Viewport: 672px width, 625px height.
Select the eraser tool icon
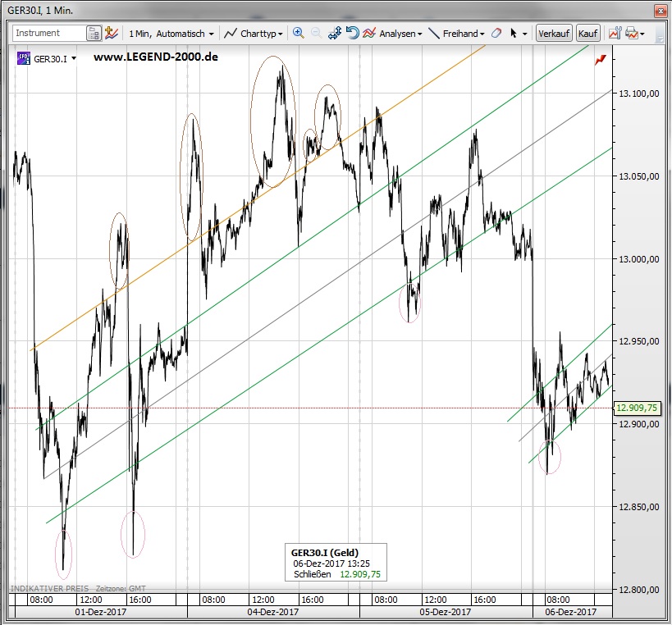(x=496, y=33)
